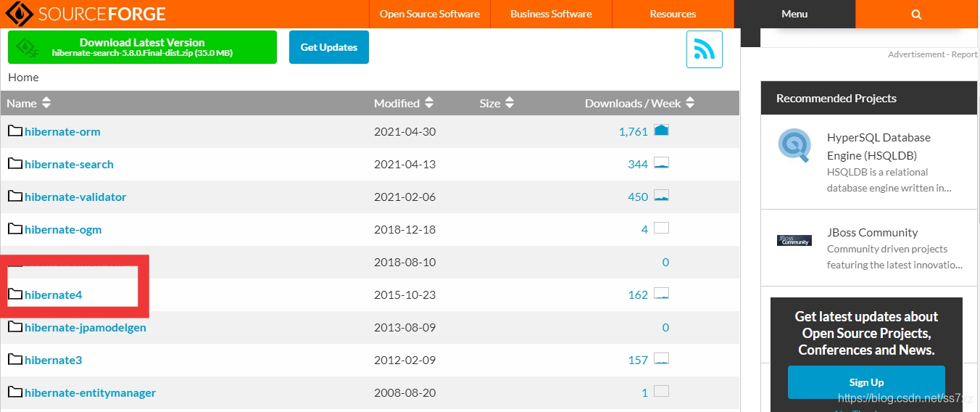Click the JBoss Community project logo
980x412 pixels.
click(794, 240)
